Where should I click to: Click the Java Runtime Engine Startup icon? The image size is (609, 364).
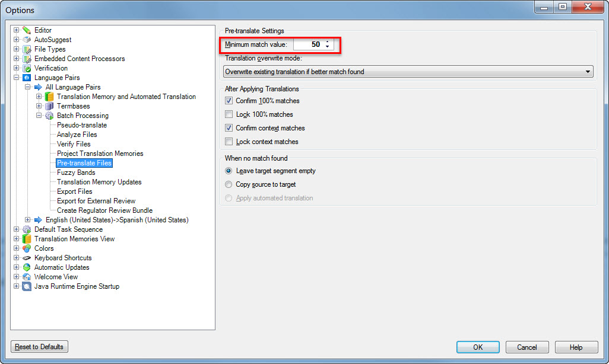click(x=27, y=286)
